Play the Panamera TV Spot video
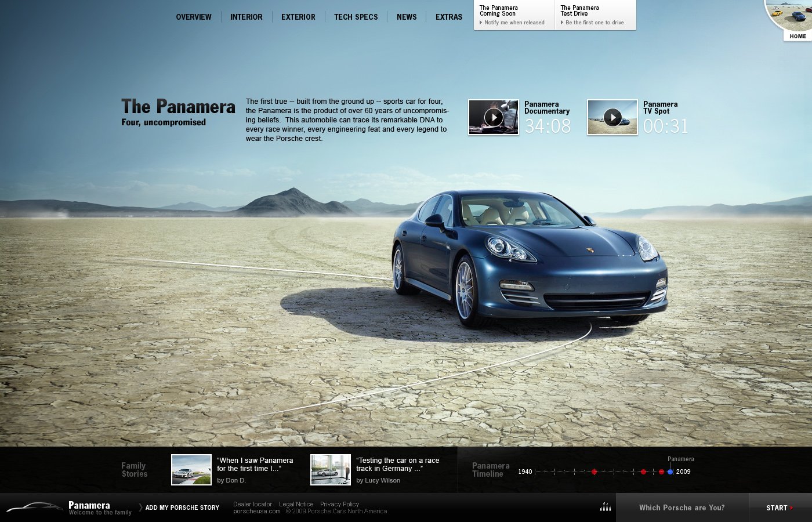 [x=612, y=117]
